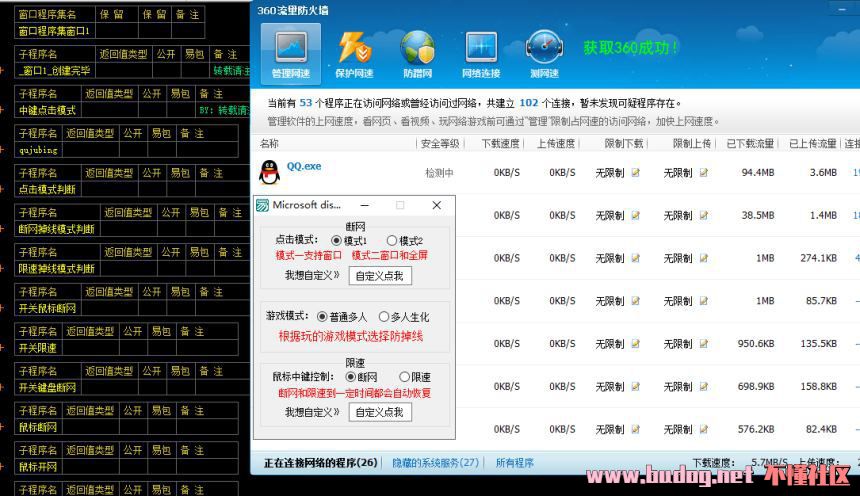Select the 普通多人 game mode radio
Image resolution: width=860 pixels, height=496 pixels.
point(336,317)
